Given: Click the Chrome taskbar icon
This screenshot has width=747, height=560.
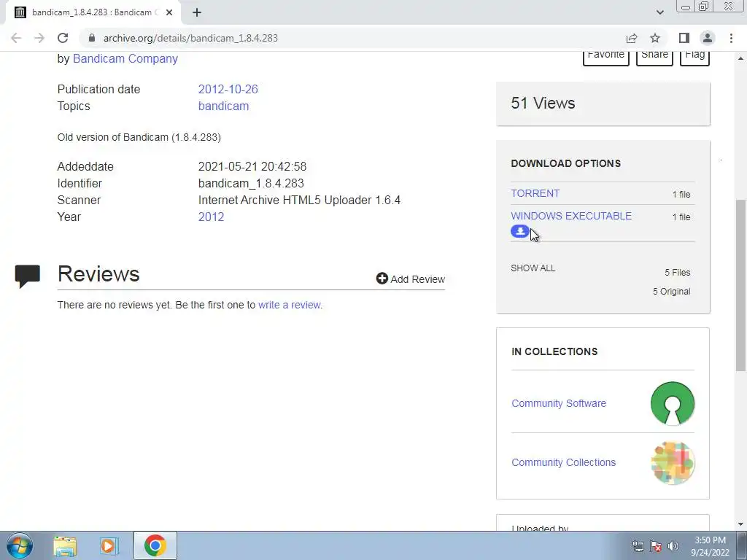Looking at the screenshot, I should pos(155,545).
